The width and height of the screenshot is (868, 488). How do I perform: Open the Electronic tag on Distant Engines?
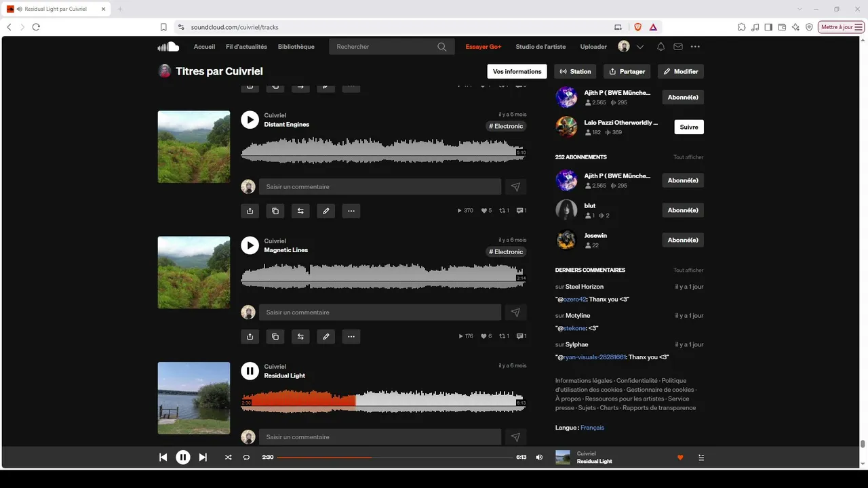(x=507, y=126)
